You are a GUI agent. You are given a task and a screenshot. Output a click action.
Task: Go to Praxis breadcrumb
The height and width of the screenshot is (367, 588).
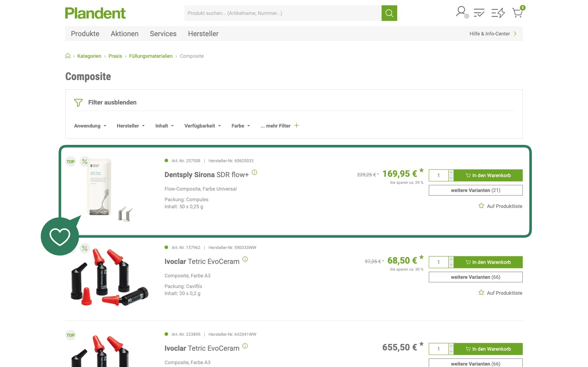pyautogui.click(x=115, y=56)
